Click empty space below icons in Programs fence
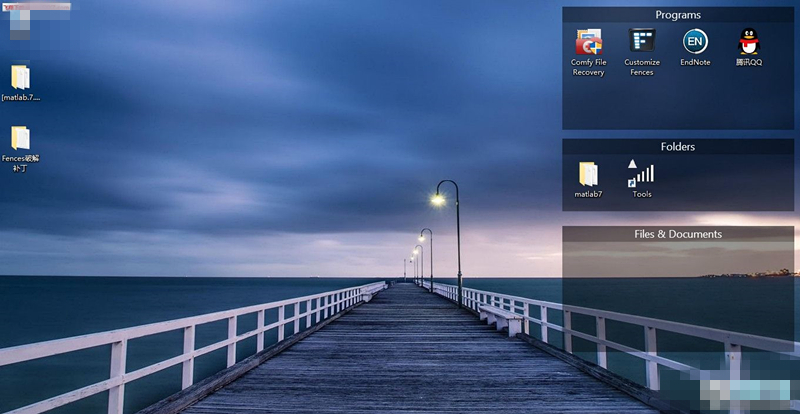Viewport: 800px width, 414px height. pyautogui.click(x=678, y=105)
